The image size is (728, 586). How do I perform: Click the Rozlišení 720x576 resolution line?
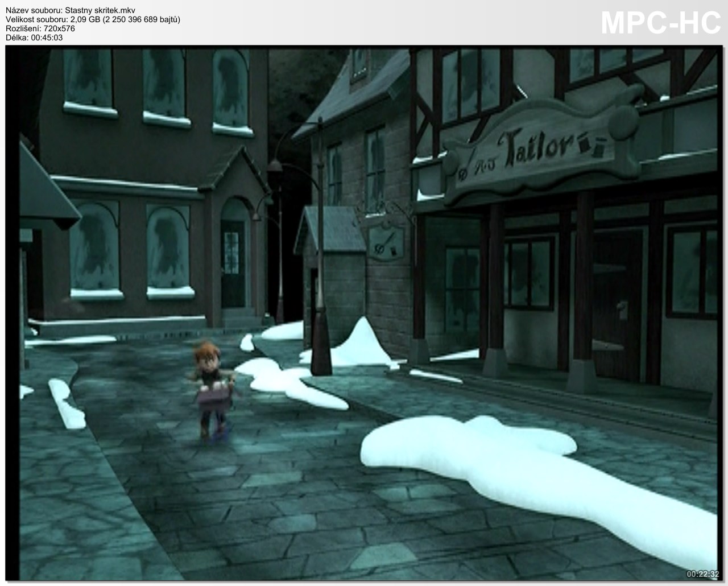(40, 28)
